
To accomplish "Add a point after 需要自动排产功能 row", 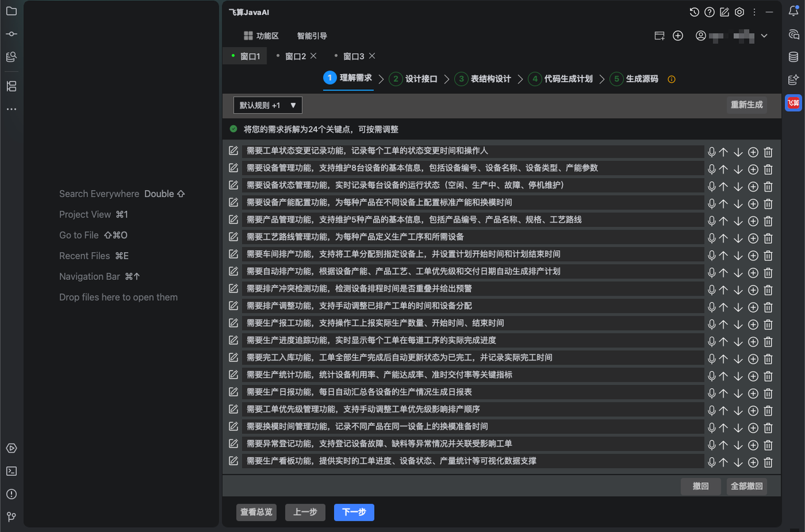I will tap(753, 272).
